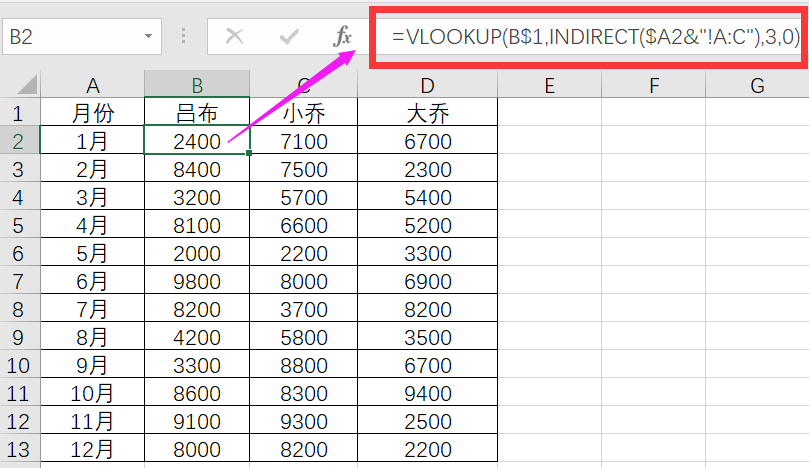Click cell with value 7100
The height and width of the screenshot is (468, 809).
pos(303,141)
